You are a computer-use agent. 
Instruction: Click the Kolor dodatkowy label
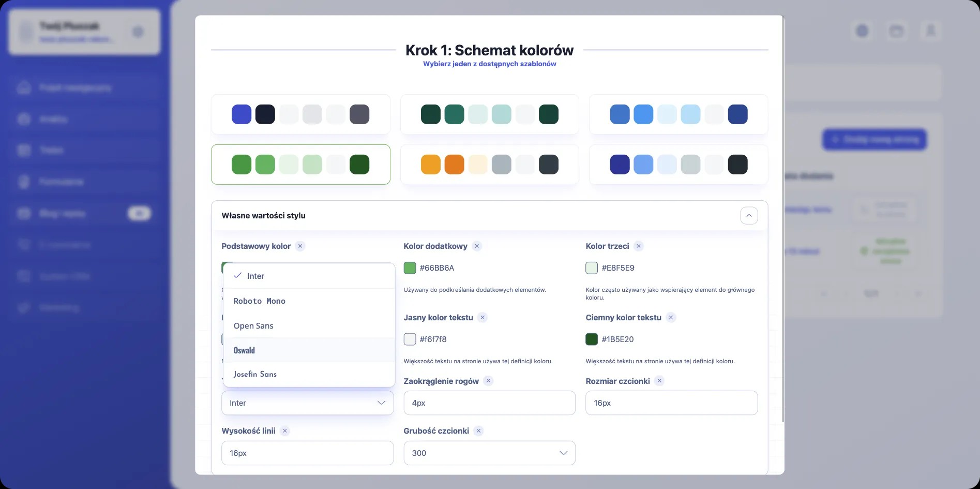click(x=435, y=246)
